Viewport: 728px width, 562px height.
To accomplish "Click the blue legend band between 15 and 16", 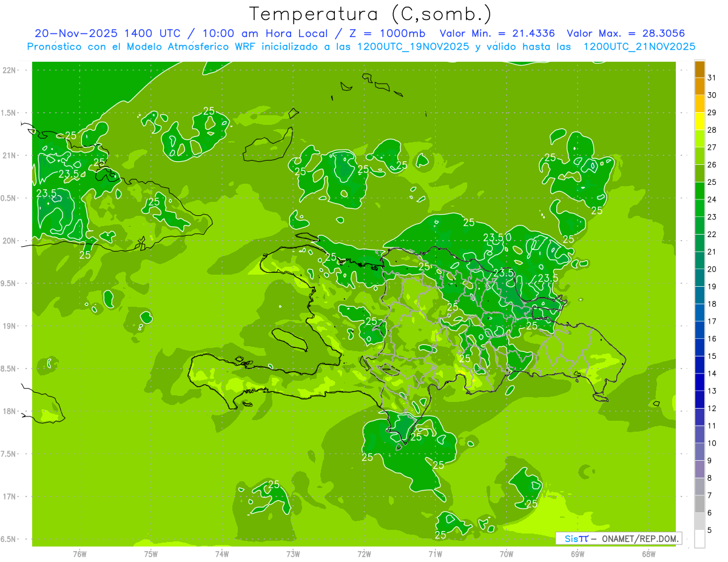I will 699,347.
